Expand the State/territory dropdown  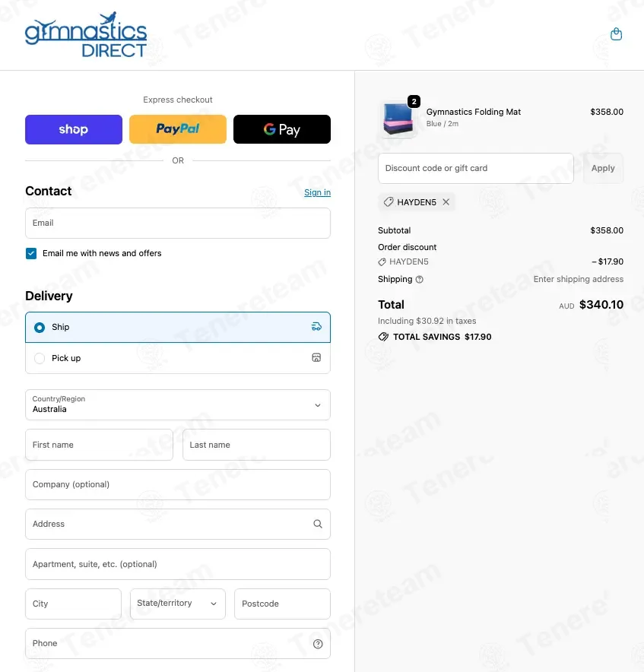point(177,604)
